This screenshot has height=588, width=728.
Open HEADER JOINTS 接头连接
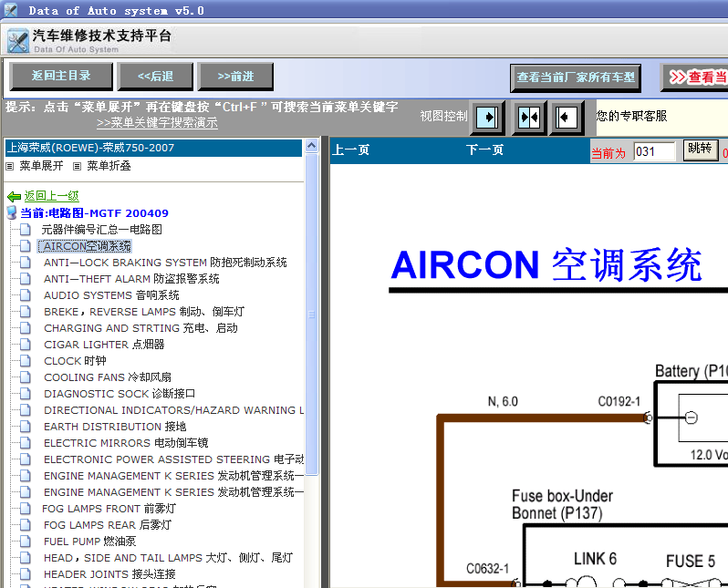pyautogui.click(x=109, y=574)
